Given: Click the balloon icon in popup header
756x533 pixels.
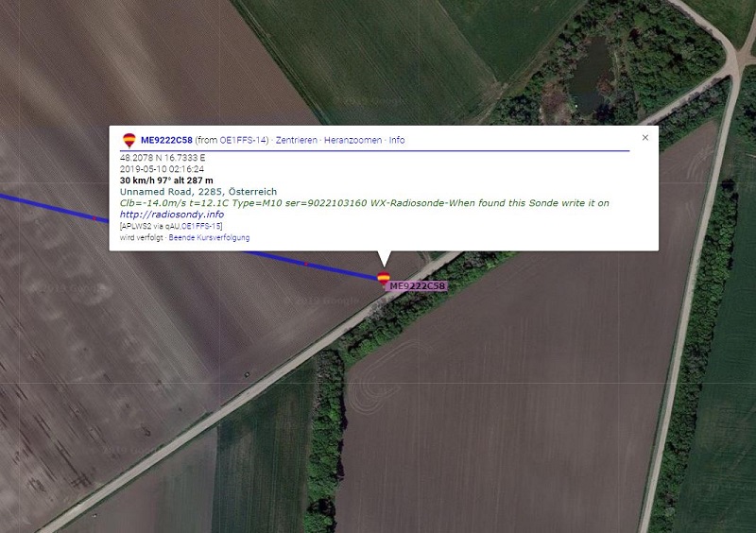Looking at the screenshot, I should tap(129, 140).
